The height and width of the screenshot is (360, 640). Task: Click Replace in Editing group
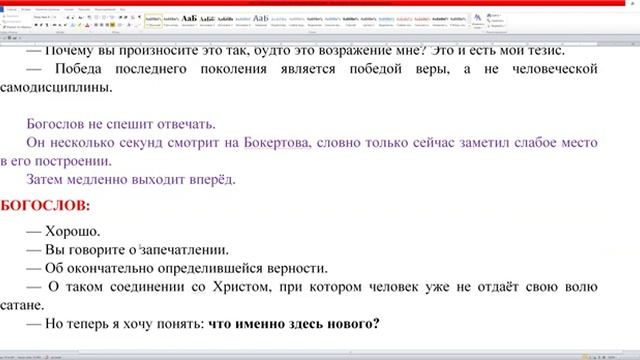(x=495, y=20)
